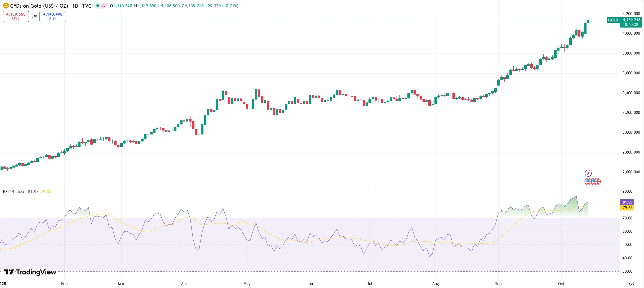Click the leftmost US flag economic event
Screen dimensions: 644x288
tap(588, 182)
